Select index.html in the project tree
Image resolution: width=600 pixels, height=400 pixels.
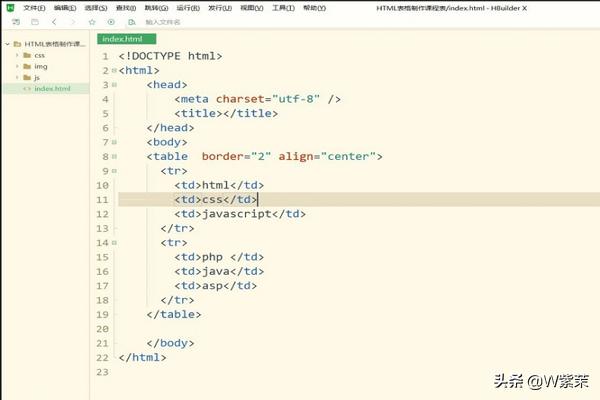click(x=52, y=88)
